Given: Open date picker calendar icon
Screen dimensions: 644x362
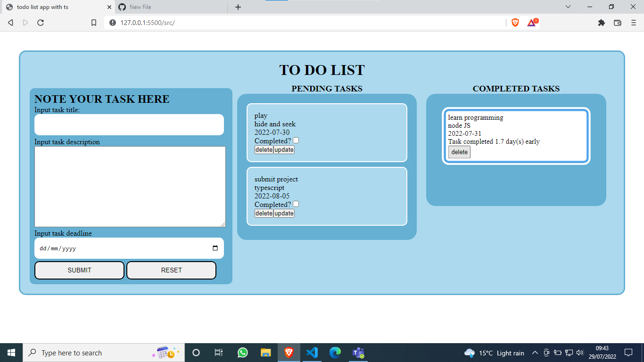Looking at the screenshot, I should [215, 248].
